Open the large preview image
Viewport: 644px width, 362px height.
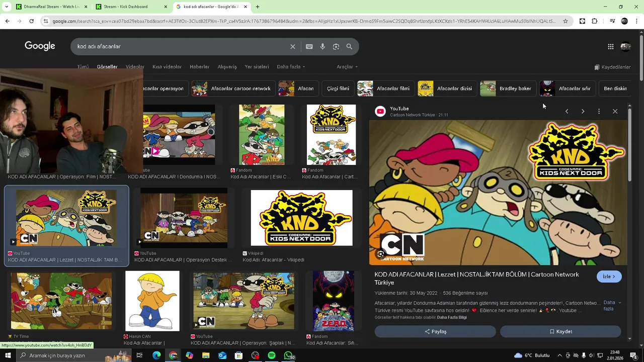pos(498,192)
